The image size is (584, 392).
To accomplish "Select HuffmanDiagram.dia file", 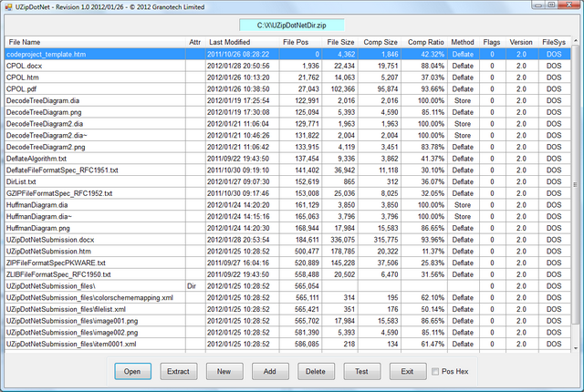I will (287, 205).
